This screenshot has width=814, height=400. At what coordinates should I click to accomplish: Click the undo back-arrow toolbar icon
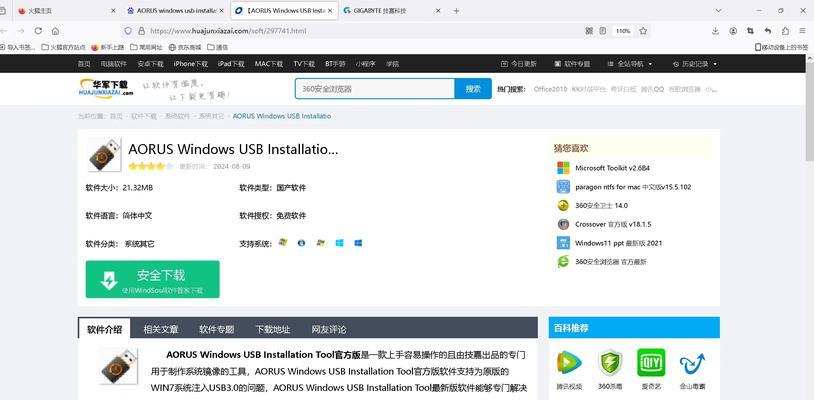point(768,31)
